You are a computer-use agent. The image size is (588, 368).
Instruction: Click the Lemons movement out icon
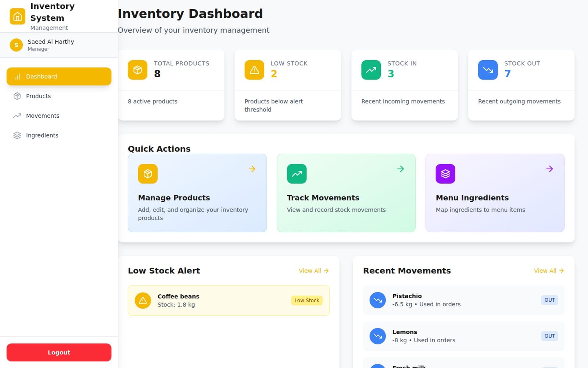pos(378,336)
